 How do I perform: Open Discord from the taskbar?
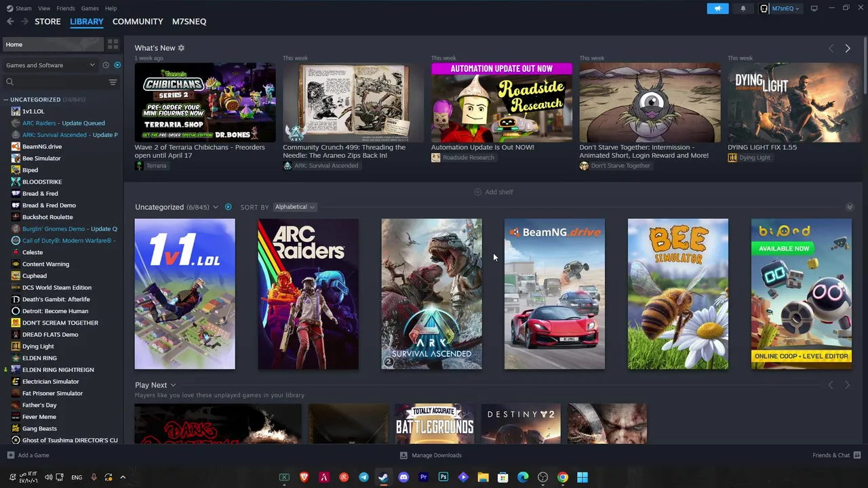[x=403, y=477]
